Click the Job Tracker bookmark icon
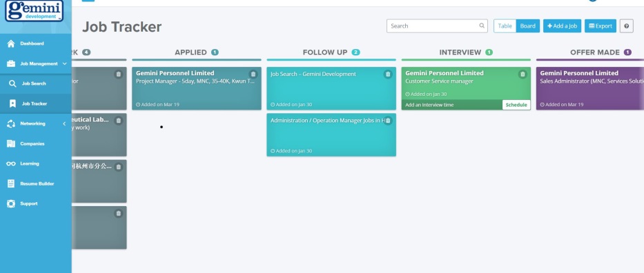Viewport: 644px width, 273px height. pyautogui.click(x=12, y=103)
